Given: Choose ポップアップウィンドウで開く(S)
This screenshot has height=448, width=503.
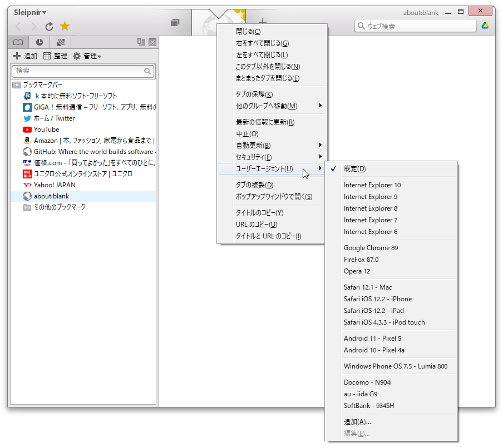Looking at the screenshot, I should tap(272, 196).
